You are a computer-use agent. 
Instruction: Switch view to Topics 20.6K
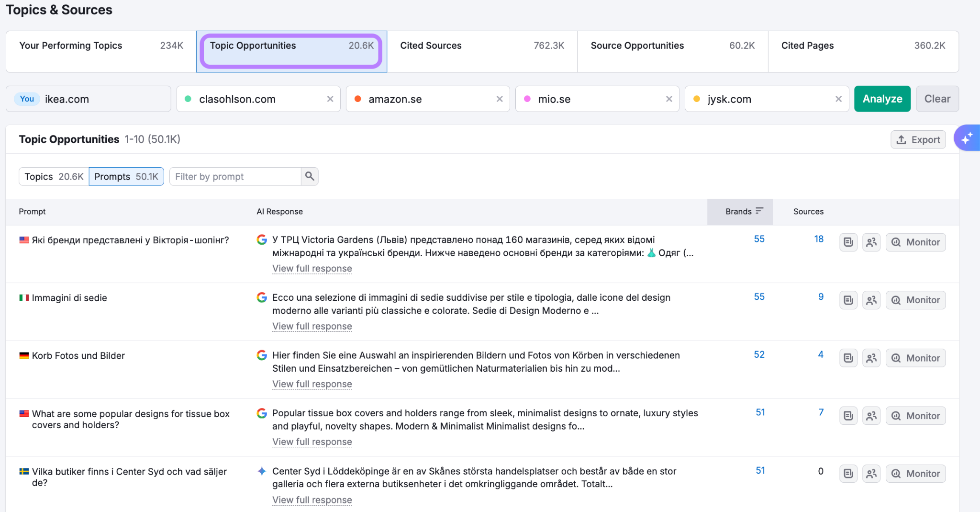click(54, 176)
